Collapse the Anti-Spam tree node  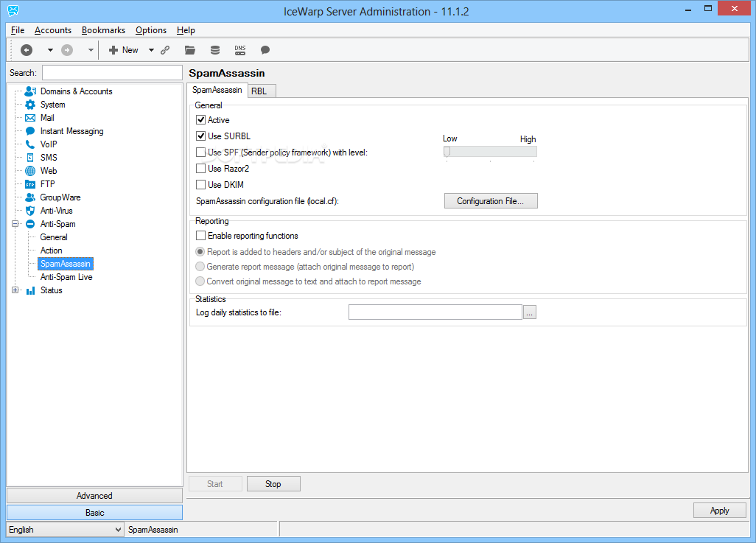coord(15,224)
